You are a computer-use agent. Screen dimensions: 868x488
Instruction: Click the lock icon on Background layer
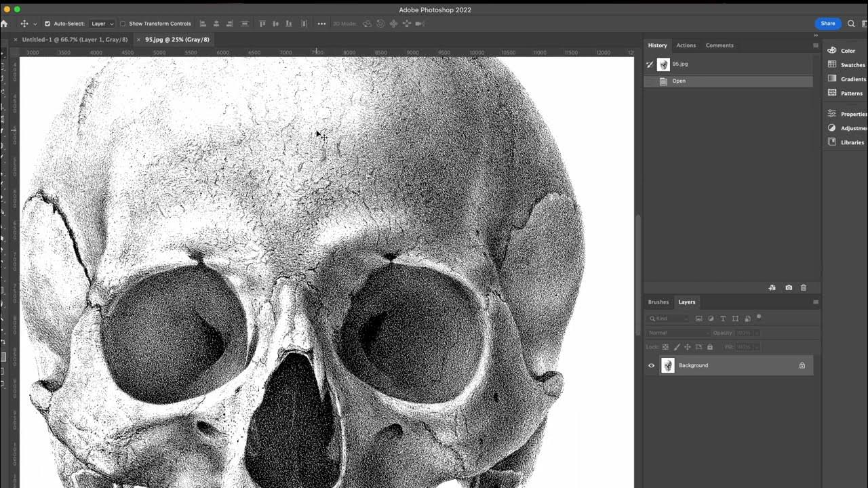802,365
